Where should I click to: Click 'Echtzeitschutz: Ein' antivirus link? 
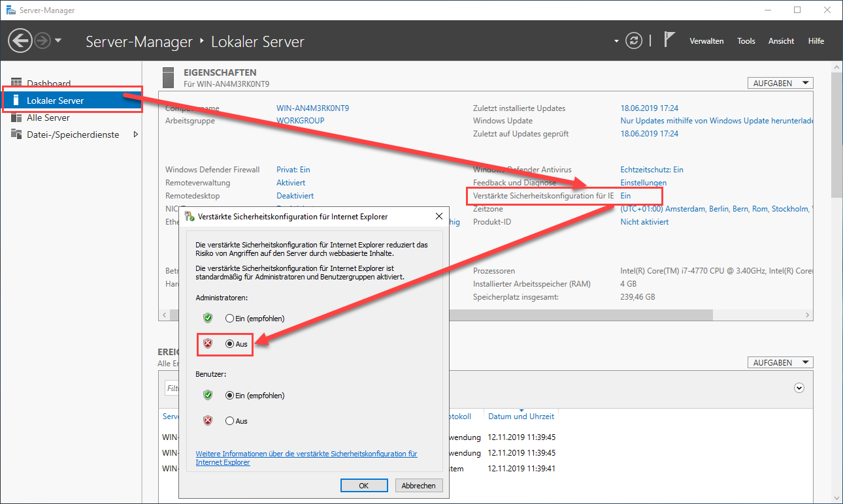point(652,170)
